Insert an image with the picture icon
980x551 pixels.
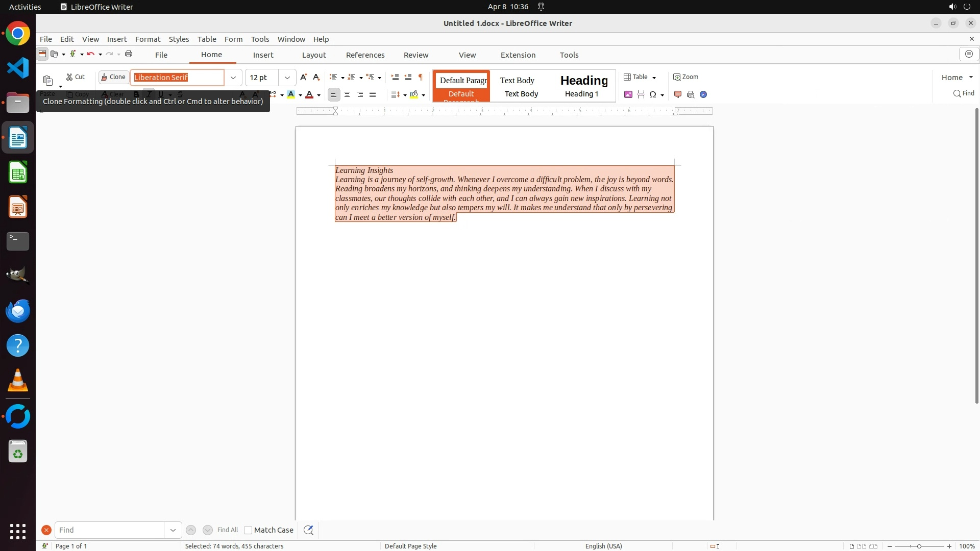click(628, 94)
